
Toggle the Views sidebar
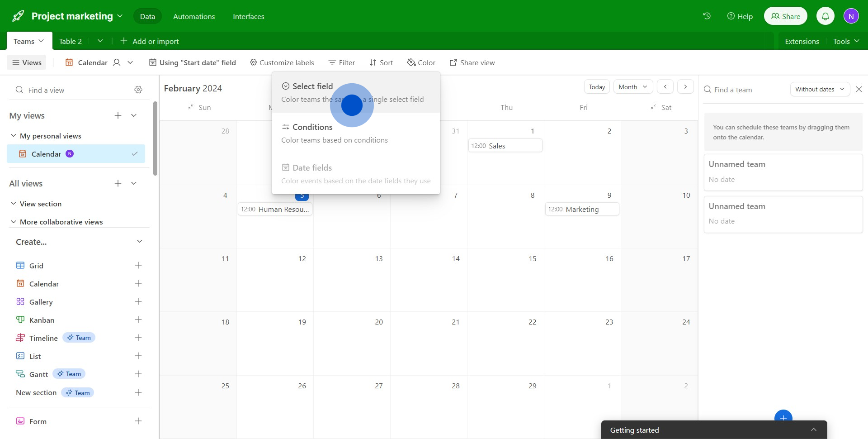pos(27,62)
